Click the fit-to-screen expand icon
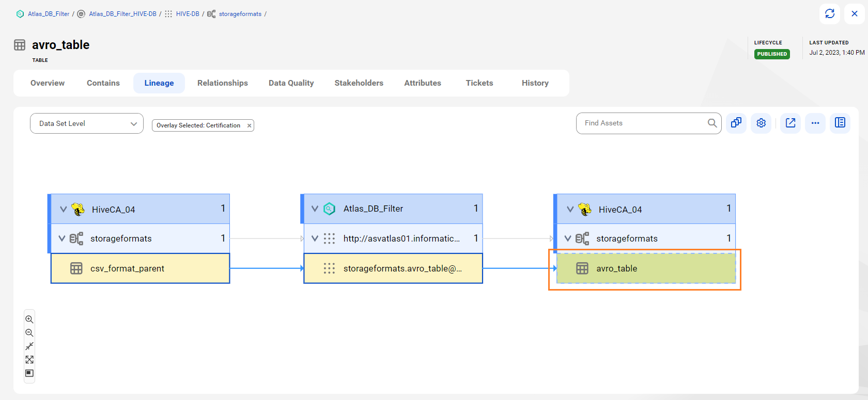 [x=29, y=360]
